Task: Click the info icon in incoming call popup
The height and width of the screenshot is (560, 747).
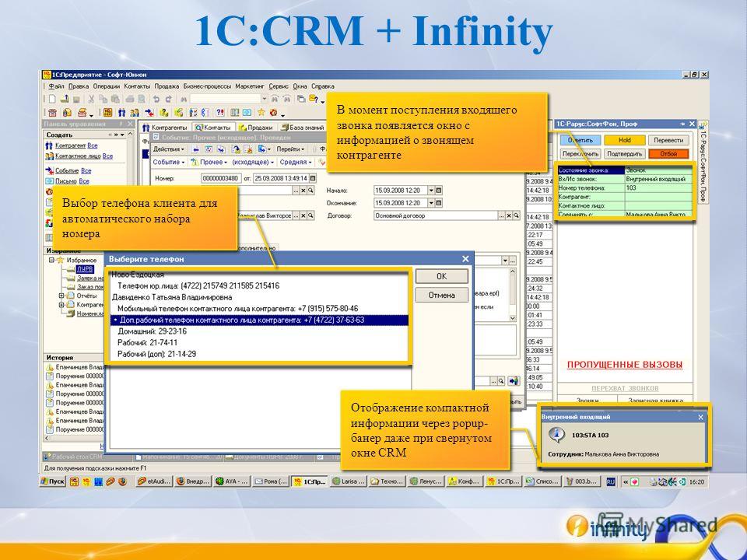Action: click(x=556, y=434)
